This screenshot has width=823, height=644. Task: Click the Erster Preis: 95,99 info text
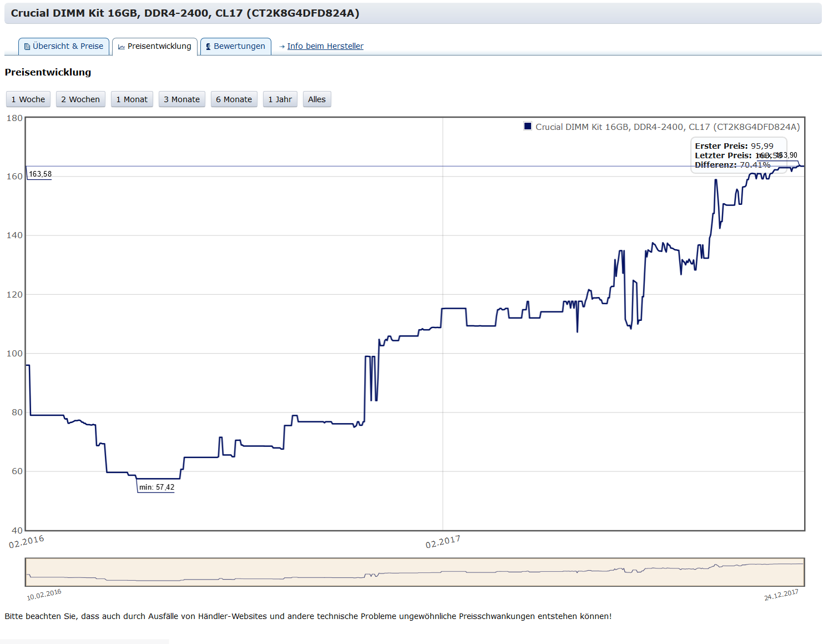click(734, 146)
